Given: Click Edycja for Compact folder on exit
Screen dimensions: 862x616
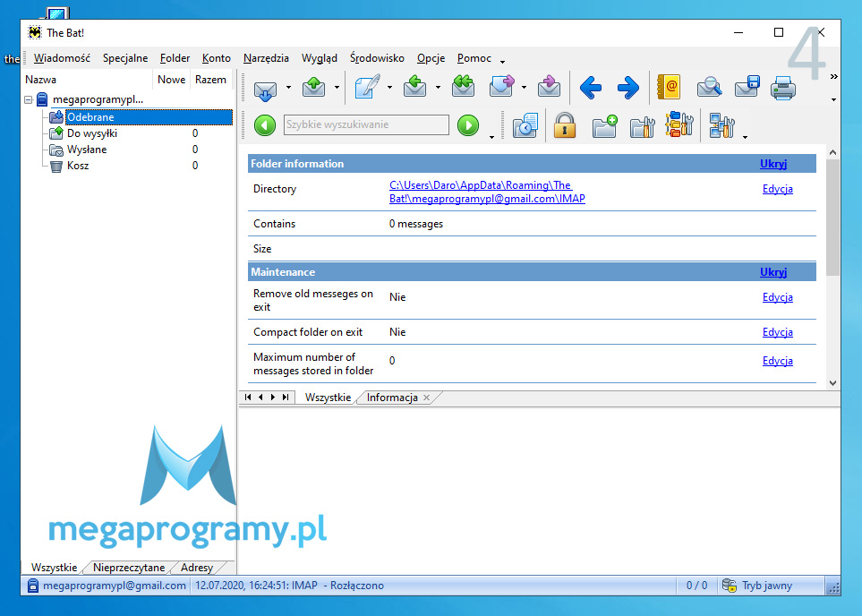Looking at the screenshot, I should [x=777, y=332].
